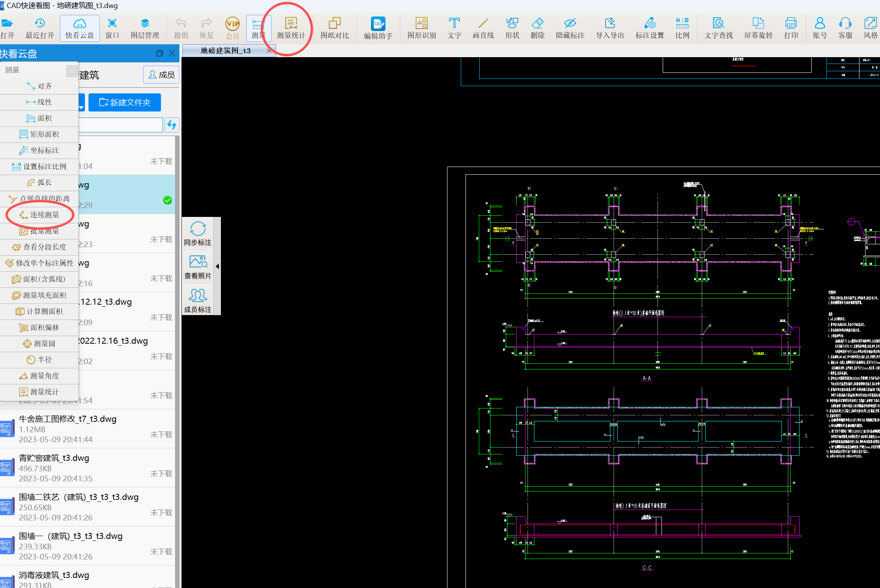Click the 屏幕旋转 screen rotate icon
The image size is (880, 588).
[758, 28]
